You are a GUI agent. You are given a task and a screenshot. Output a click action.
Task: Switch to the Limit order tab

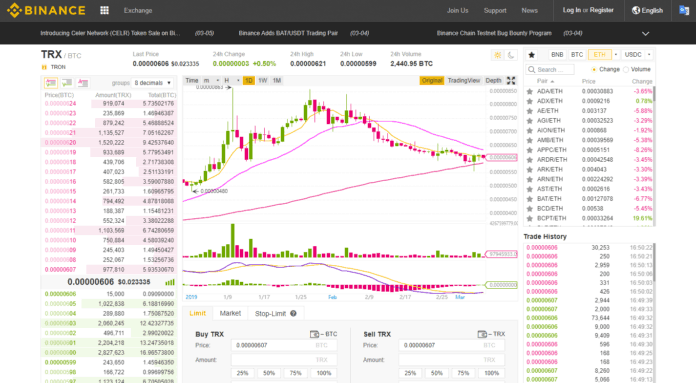pos(198,313)
